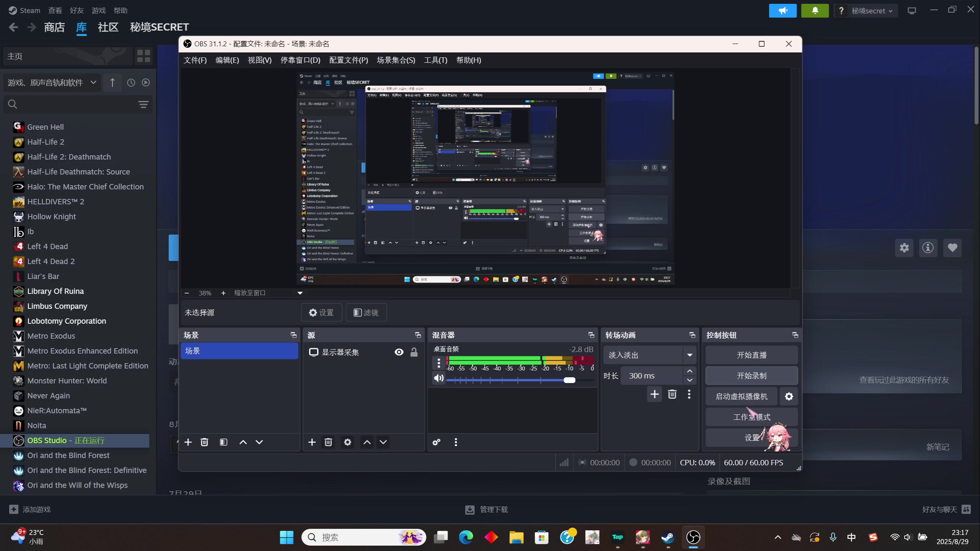Image resolution: width=980 pixels, height=551 pixels.
Task: Click the virtual camera settings gear
Action: point(789,396)
